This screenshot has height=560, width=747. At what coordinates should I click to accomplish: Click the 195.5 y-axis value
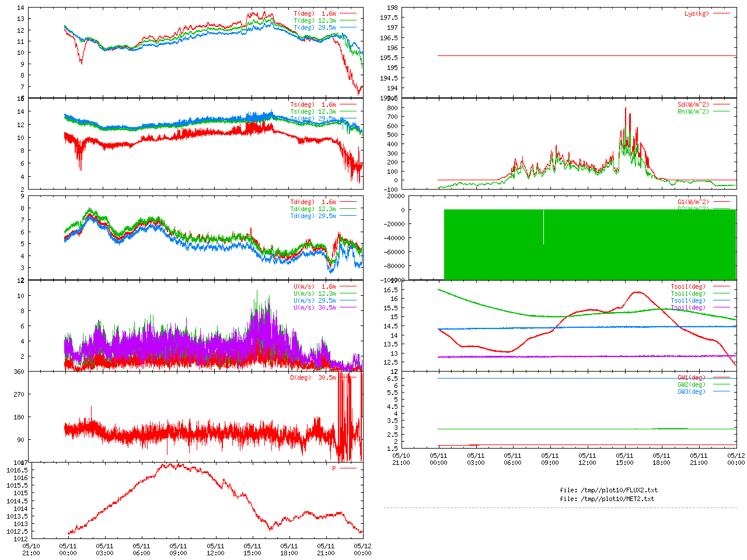click(389, 58)
